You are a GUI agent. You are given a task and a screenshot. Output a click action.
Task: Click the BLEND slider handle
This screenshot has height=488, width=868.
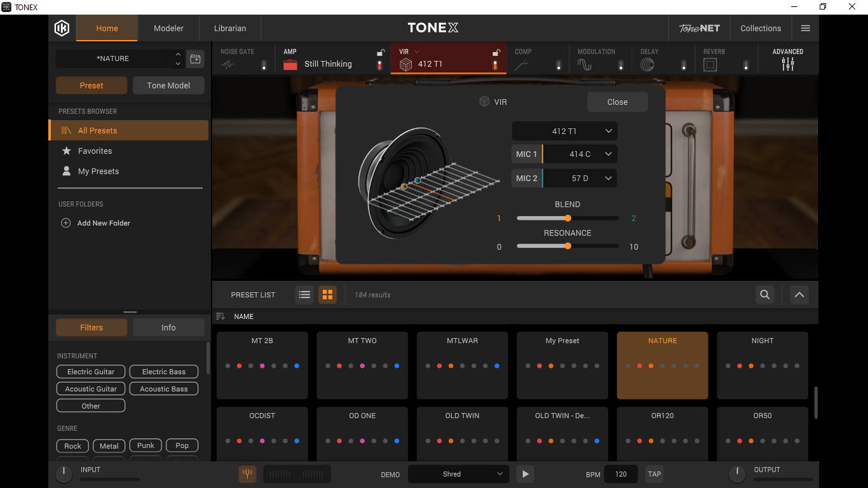pyautogui.click(x=567, y=218)
